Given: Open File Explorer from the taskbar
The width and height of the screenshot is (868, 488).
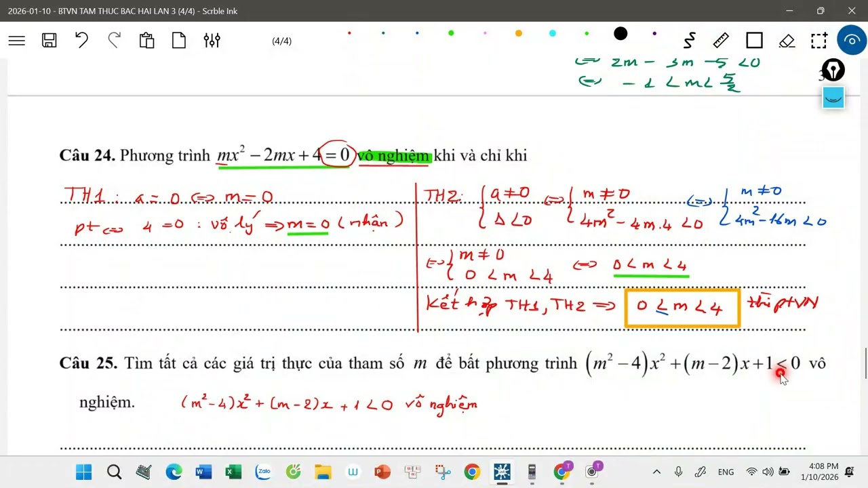Looking at the screenshot, I should [323, 472].
